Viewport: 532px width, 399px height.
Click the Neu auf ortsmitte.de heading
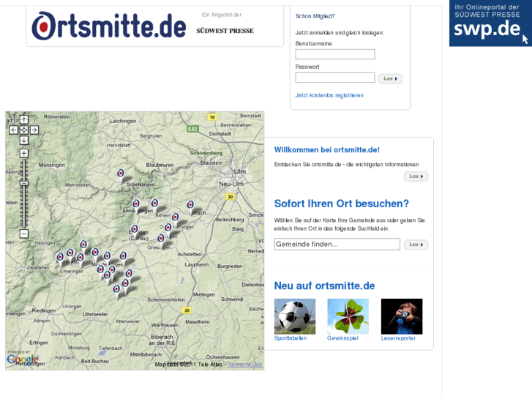324,286
